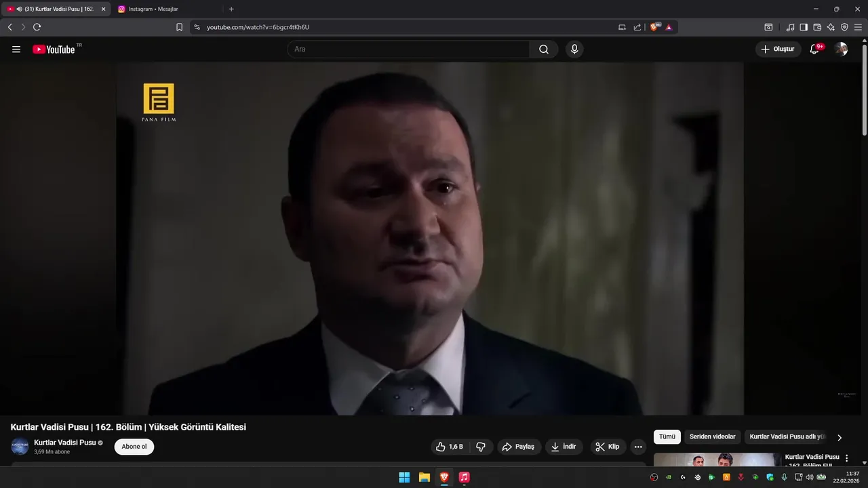Open NVIDIA tray icon
Screen dimensions: 868x488
669,477
